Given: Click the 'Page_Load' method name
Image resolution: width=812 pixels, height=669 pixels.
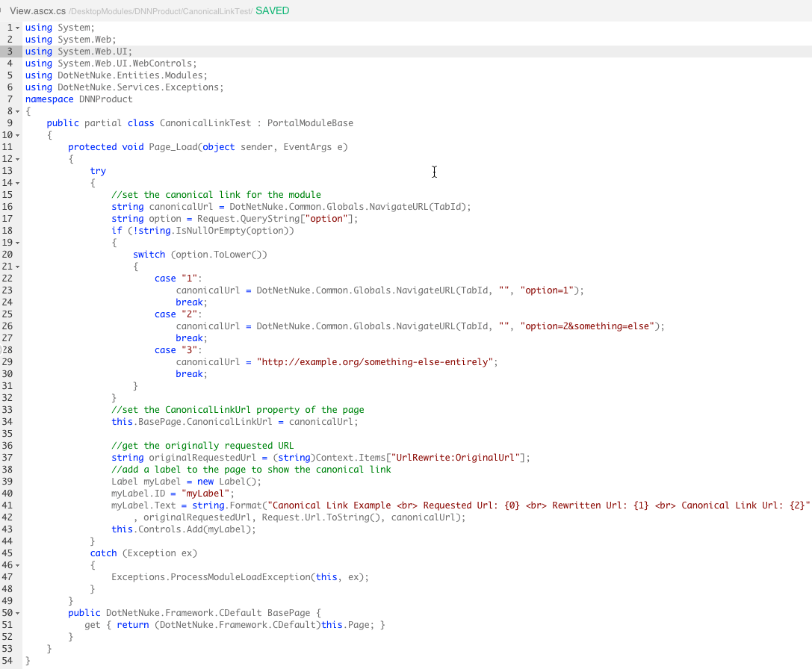Looking at the screenshot, I should point(173,146).
